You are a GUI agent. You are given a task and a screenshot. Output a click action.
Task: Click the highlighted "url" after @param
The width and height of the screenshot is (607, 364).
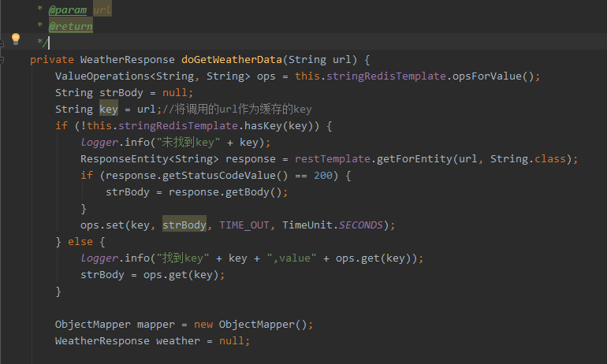click(x=102, y=10)
